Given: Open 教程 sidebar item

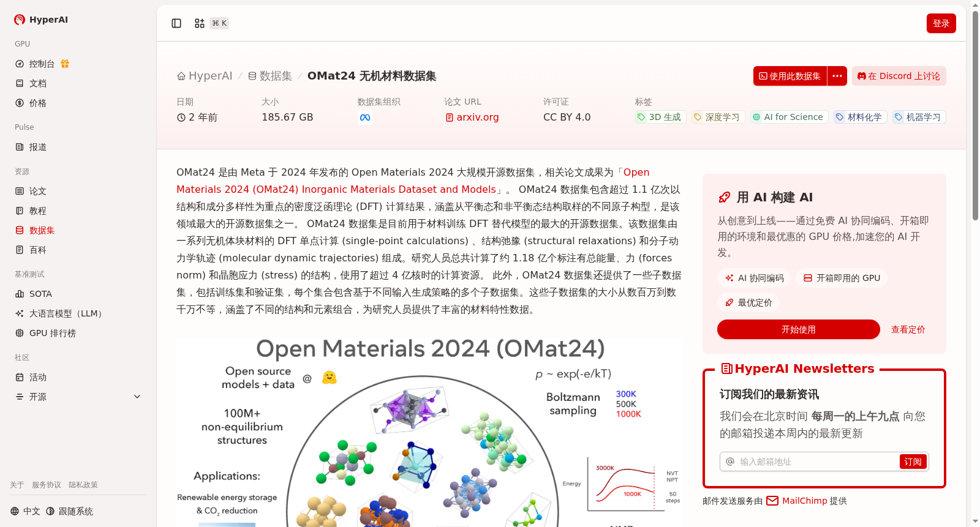Looking at the screenshot, I should coord(38,211).
